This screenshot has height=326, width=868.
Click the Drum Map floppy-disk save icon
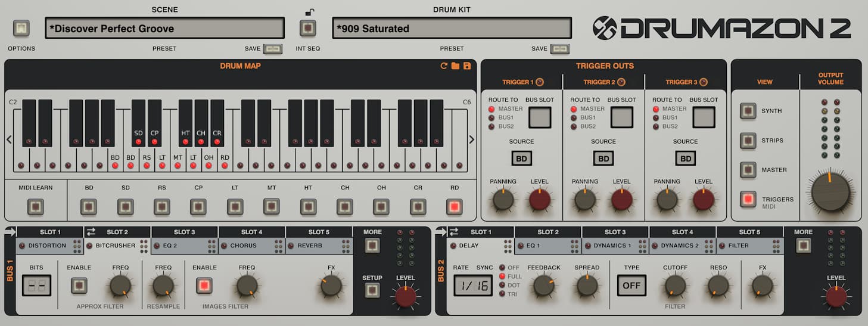point(467,66)
